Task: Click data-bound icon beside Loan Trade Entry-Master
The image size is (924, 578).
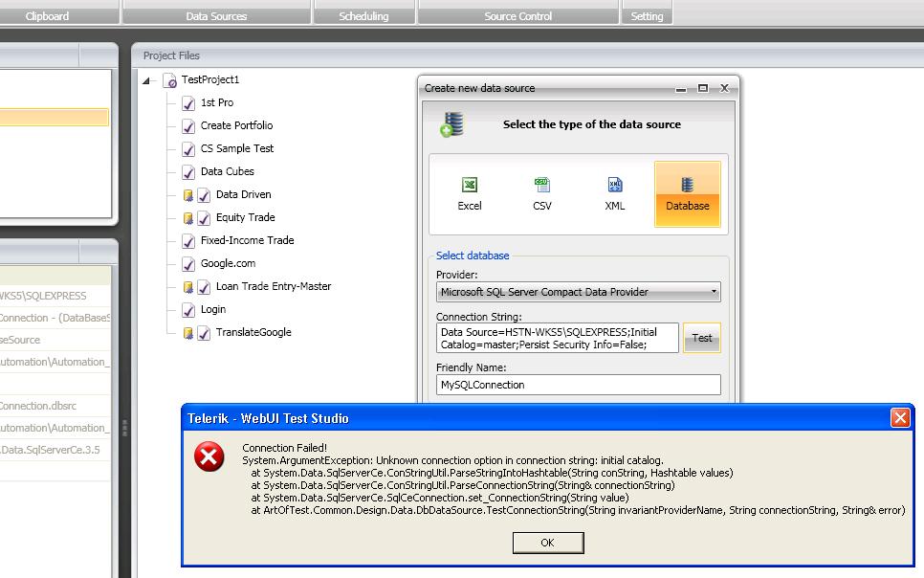Action: tap(188, 287)
